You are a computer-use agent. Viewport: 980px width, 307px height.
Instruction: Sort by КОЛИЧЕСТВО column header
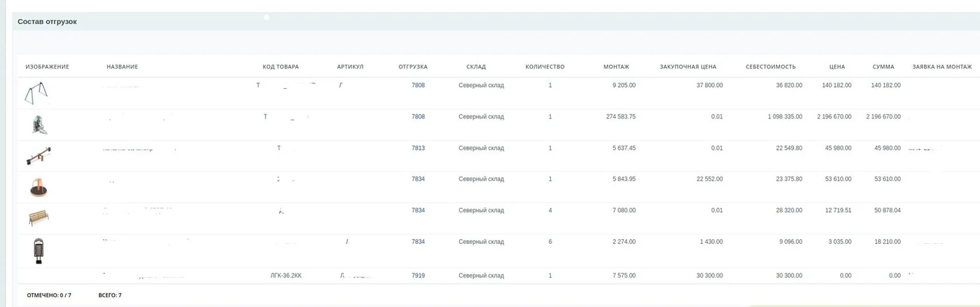[545, 67]
